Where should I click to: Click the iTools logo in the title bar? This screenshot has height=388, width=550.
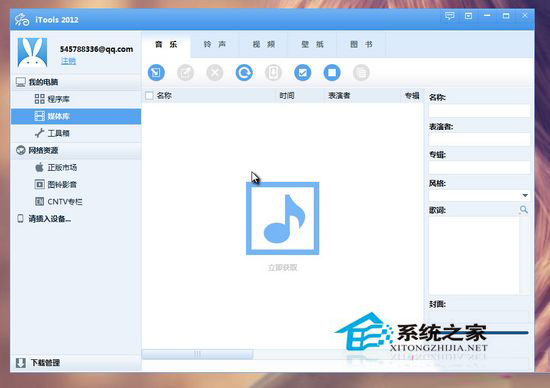pos(22,20)
